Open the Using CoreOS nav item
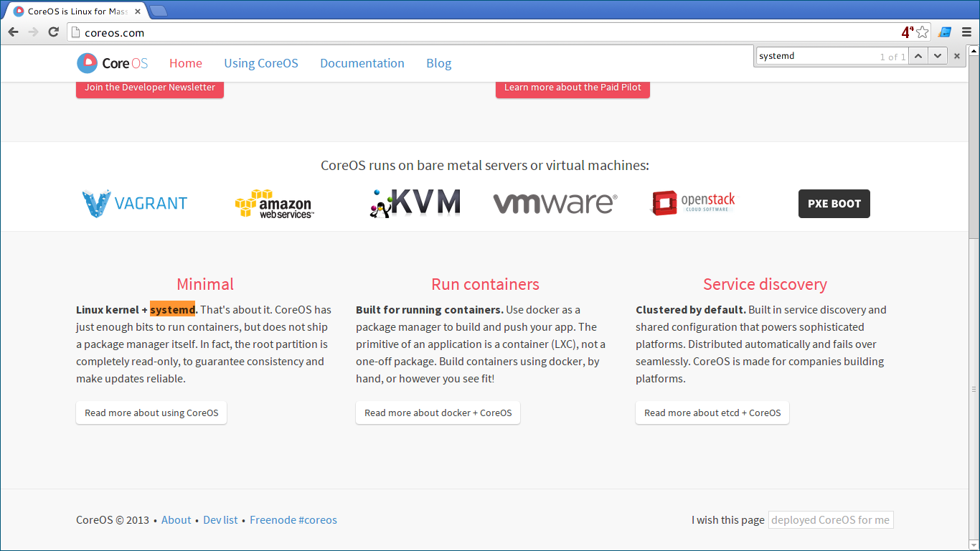 (x=261, y=63)
